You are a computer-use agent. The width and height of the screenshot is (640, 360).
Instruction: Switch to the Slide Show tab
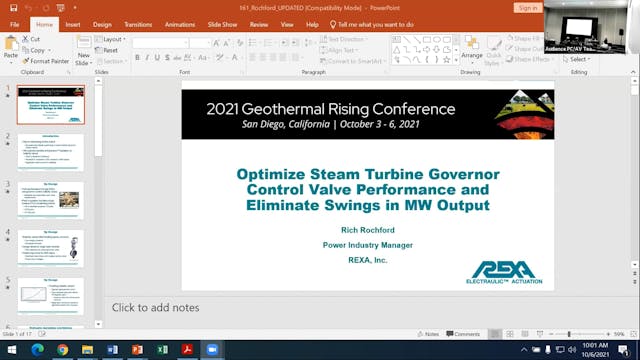[x=222, y=24]
